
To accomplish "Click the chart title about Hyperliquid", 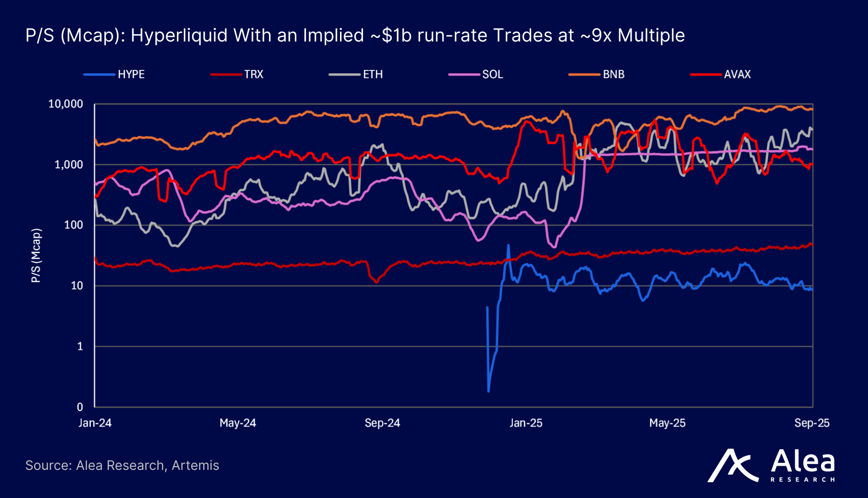I will (x=355, y=36).
